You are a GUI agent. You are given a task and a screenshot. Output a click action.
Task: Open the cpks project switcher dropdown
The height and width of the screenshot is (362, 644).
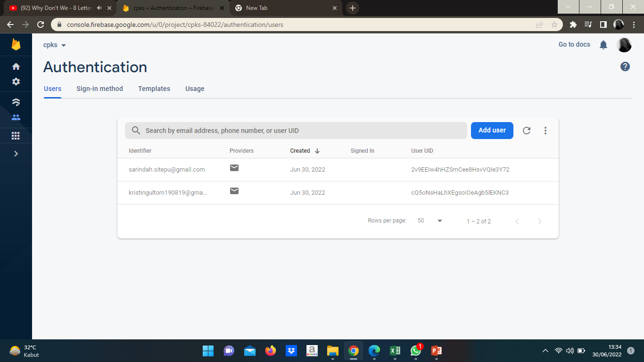pyautogui.click(x=55, y=45)
